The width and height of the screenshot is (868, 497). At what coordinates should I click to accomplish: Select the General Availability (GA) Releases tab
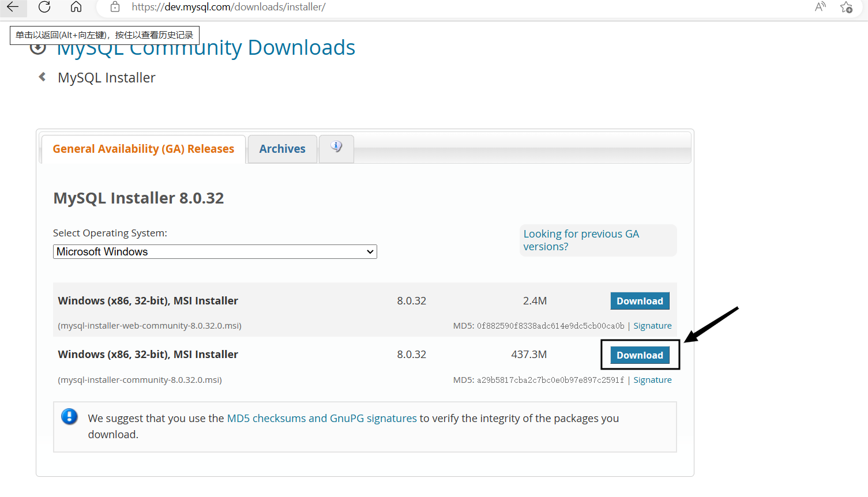coord(142,149)
